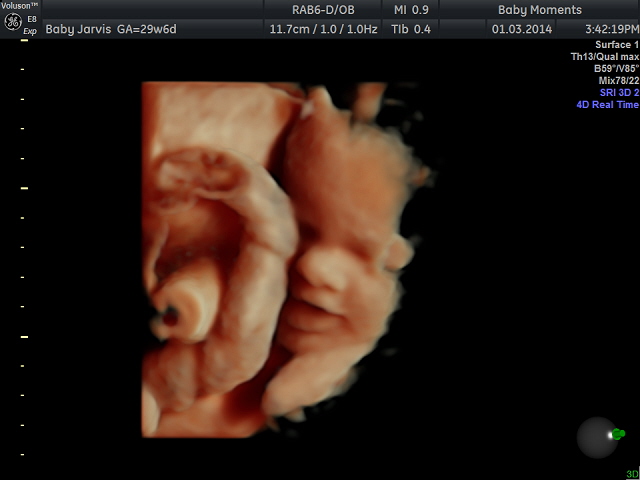Click the Th13/Qual max setting
This screenshot has height=480, width=640.
605,57
